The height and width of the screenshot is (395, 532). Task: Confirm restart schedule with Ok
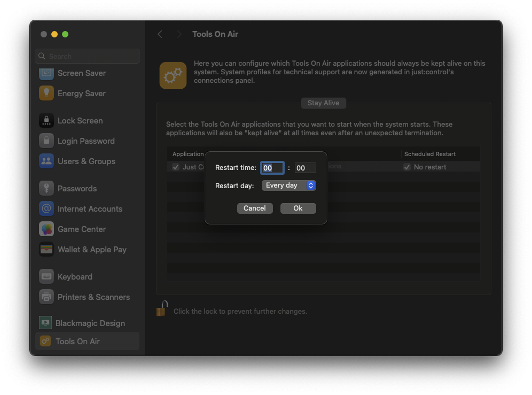298,208
